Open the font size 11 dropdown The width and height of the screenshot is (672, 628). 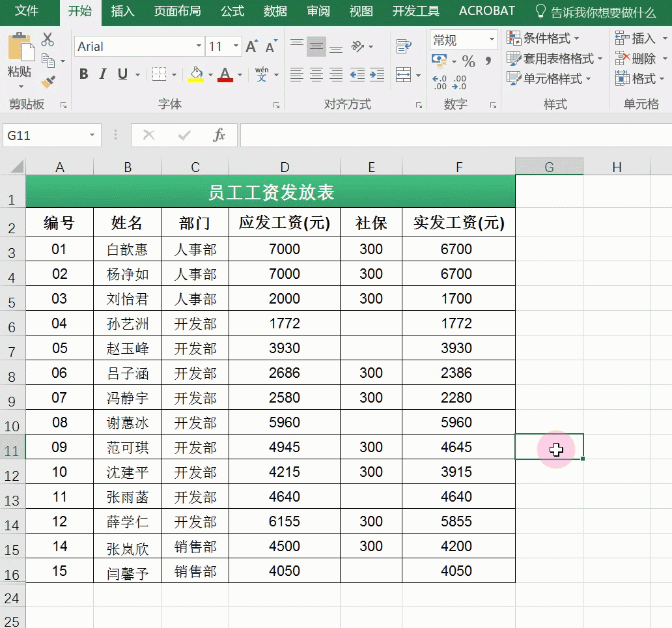click(236, 46)
